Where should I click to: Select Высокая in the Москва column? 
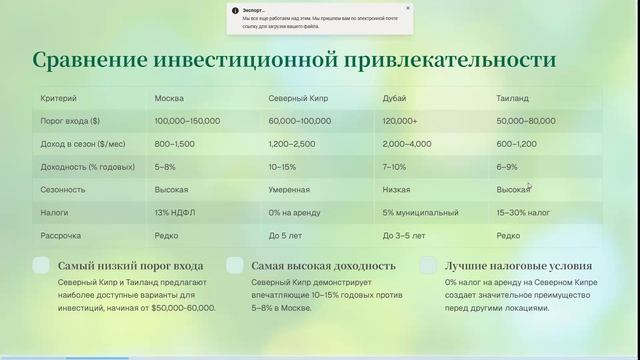point(171,190)
